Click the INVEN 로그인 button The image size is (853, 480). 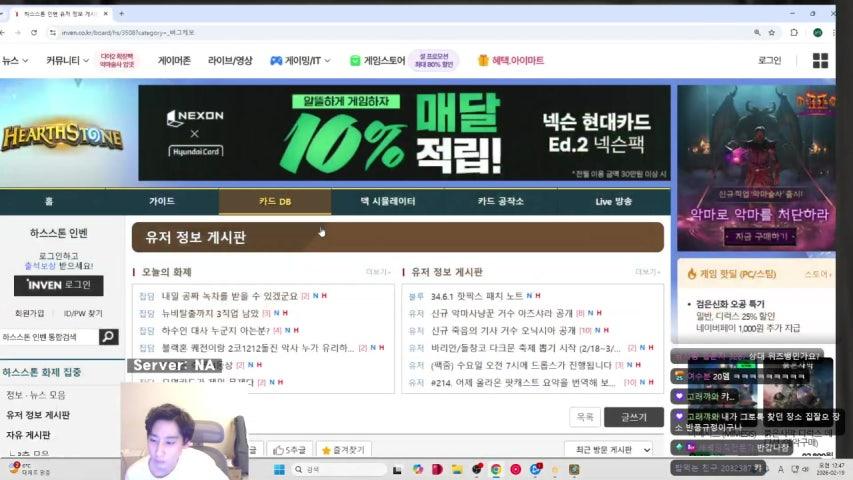click(x=59, y=285)
